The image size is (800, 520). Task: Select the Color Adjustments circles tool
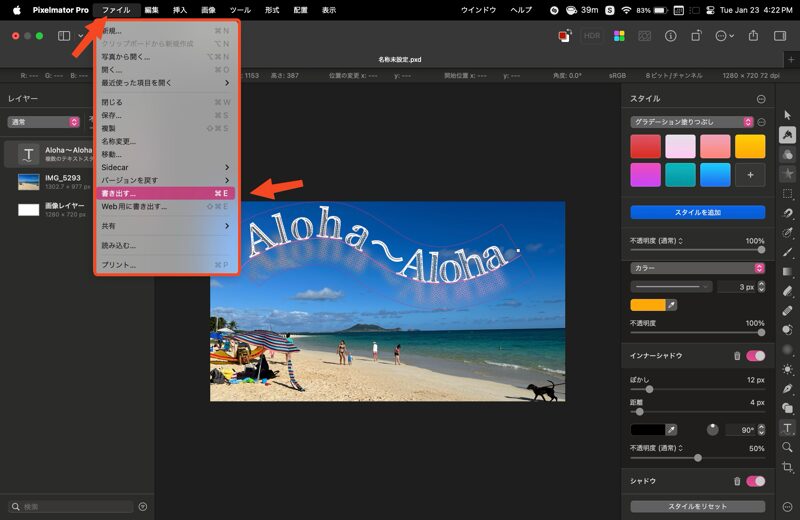(787, 154)
